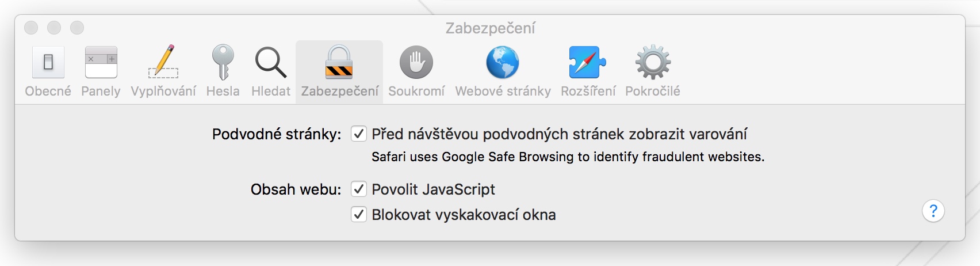Screen dimensions: 980x266
Task: Click the Webové stránky globe icon
Action: [x=503, y=62]
